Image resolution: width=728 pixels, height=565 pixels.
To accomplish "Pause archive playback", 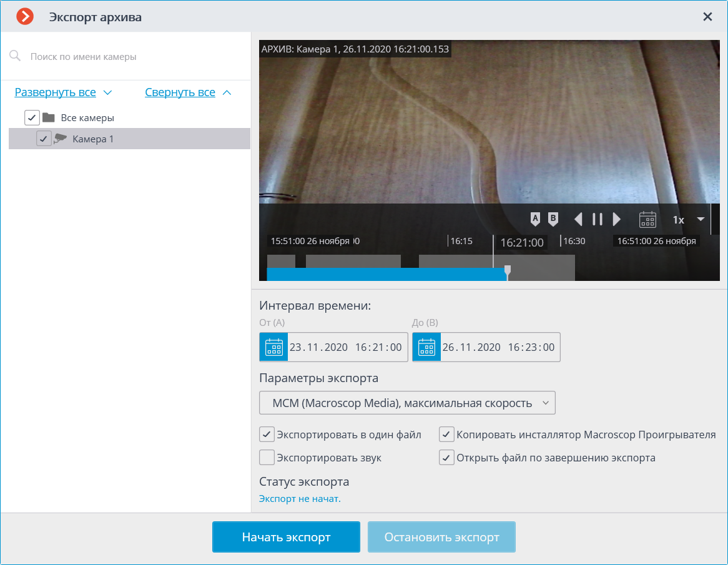I will pos(598,219).
